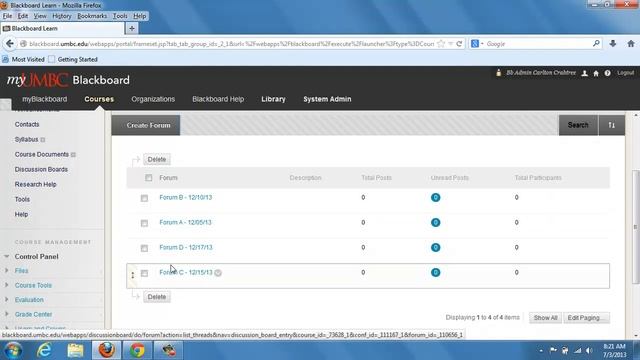Click the Delete button above the forum list
This screenshot has height=360, width=640.
pos(157,159)
